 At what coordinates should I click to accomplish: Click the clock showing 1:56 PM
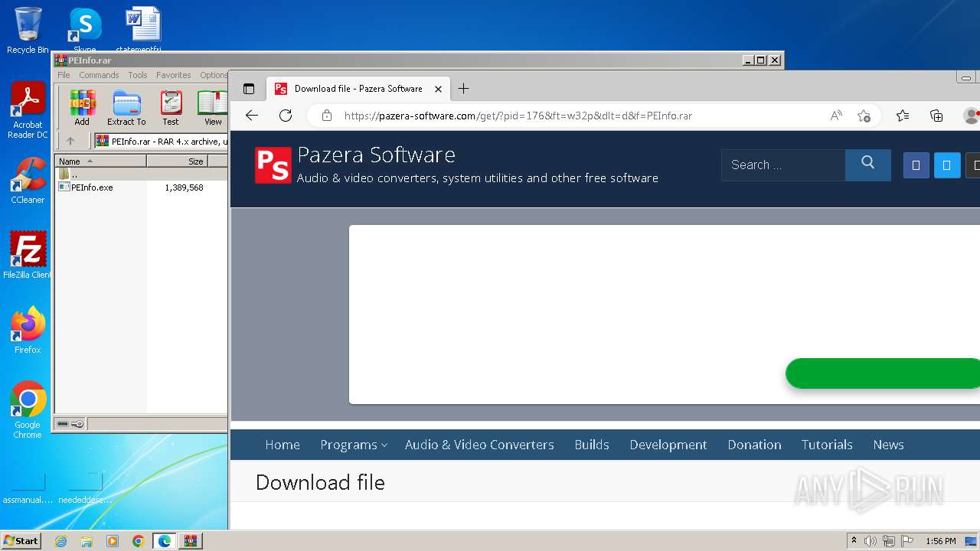point(940,541)
